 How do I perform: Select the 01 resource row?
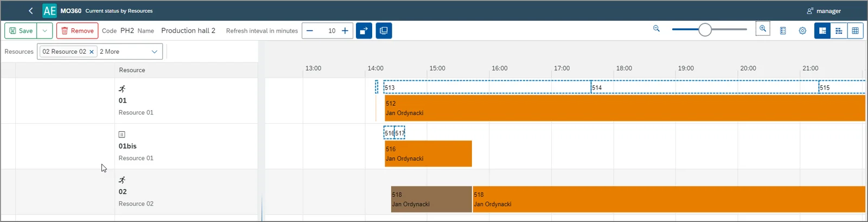tap(129, 100)
